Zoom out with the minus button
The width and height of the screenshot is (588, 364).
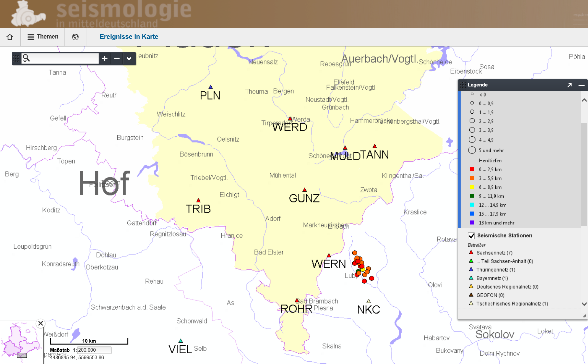[x=117, y=59]
